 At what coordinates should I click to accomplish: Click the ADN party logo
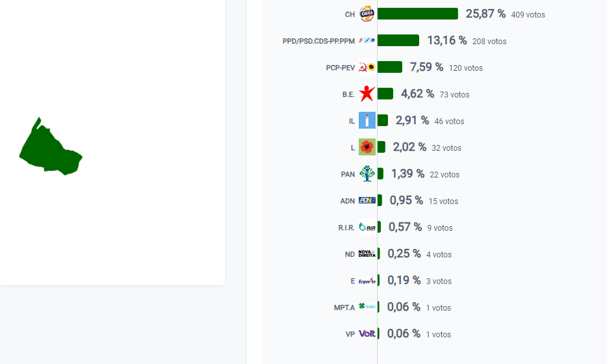(x=367, y=200)
